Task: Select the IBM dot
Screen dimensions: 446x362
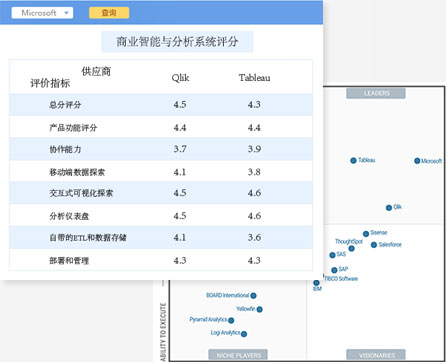Action: (x=316, y=283)
